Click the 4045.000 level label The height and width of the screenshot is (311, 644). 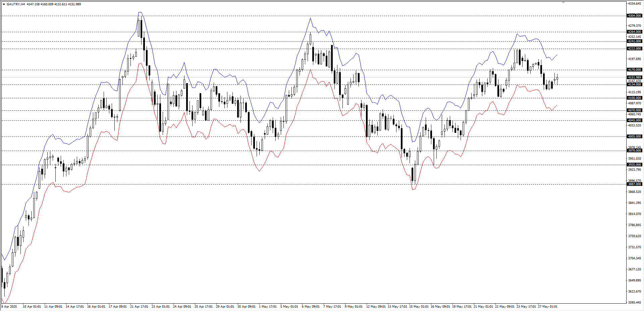click(634, 120)
